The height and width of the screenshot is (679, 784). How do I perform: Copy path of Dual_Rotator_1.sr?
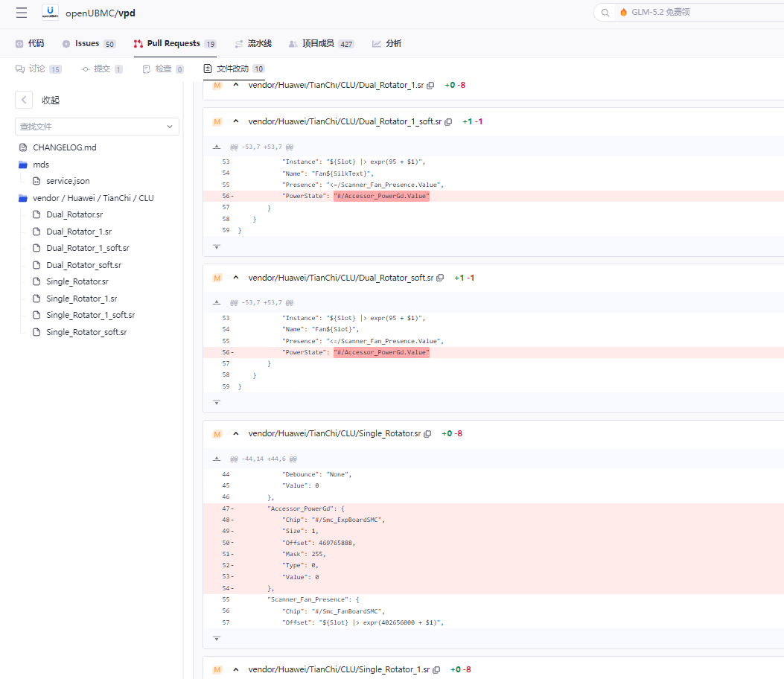coord(430,86)
